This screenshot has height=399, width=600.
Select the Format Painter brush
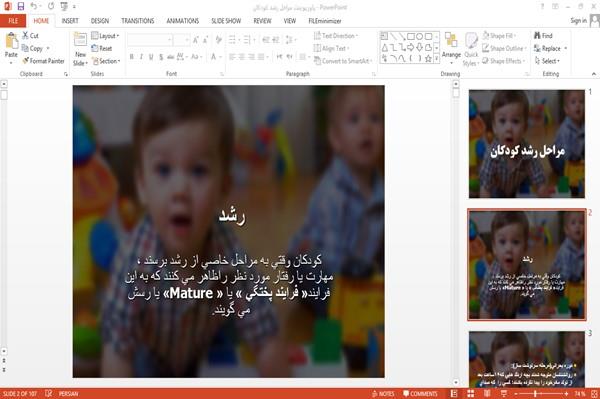[25, 61]
